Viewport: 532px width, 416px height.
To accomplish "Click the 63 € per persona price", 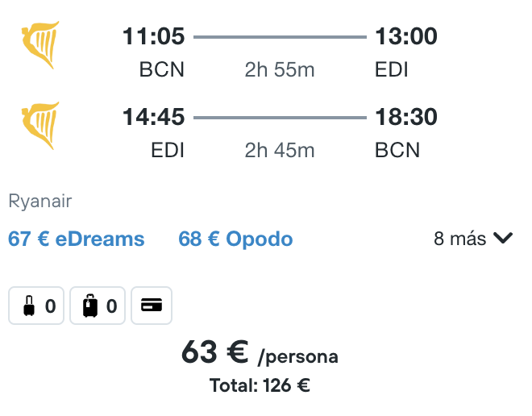I will [x=260, y=353].
